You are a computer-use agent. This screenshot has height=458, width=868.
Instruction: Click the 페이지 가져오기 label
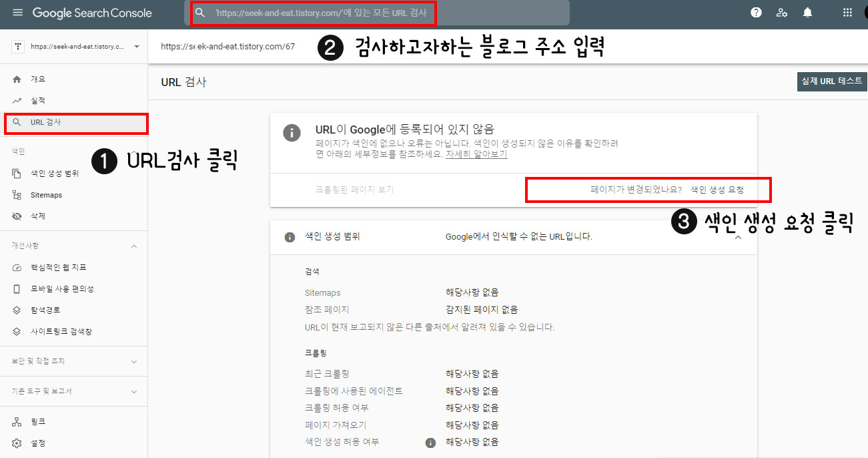point(336,425)
